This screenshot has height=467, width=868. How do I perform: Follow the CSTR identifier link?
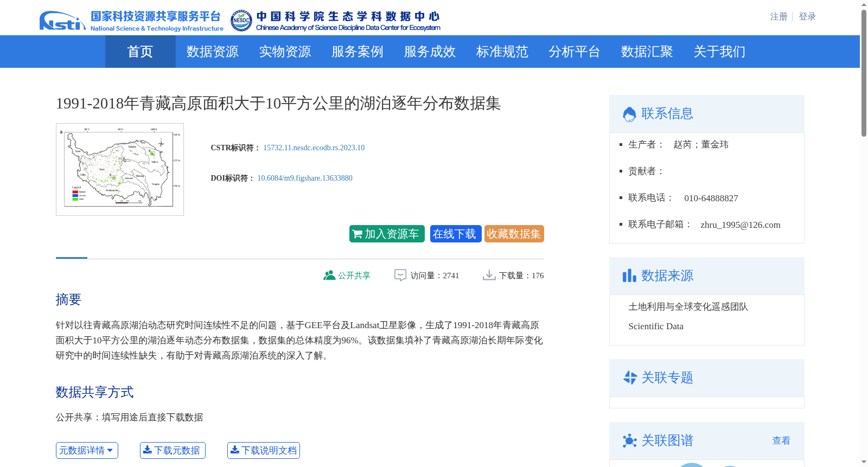click(314, 148)
